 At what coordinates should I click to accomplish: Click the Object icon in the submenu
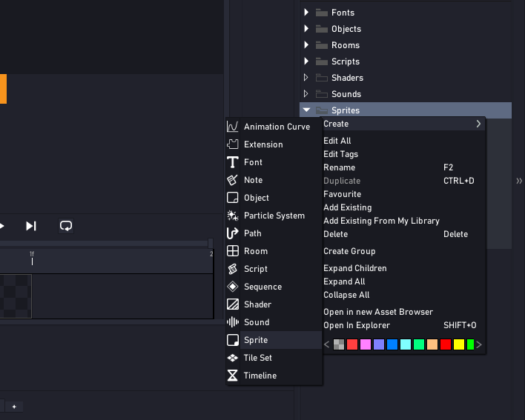(x=233, y=198)
